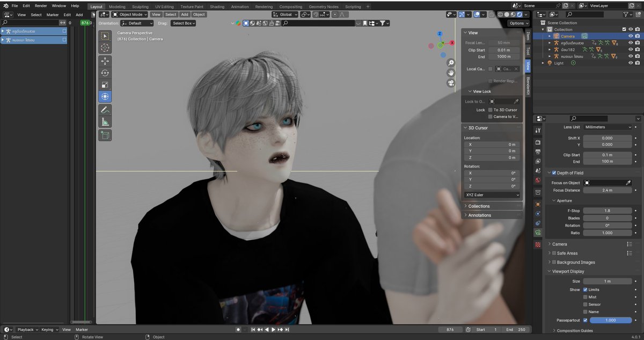Select the Add Cube tool

[x=105, y=135]
